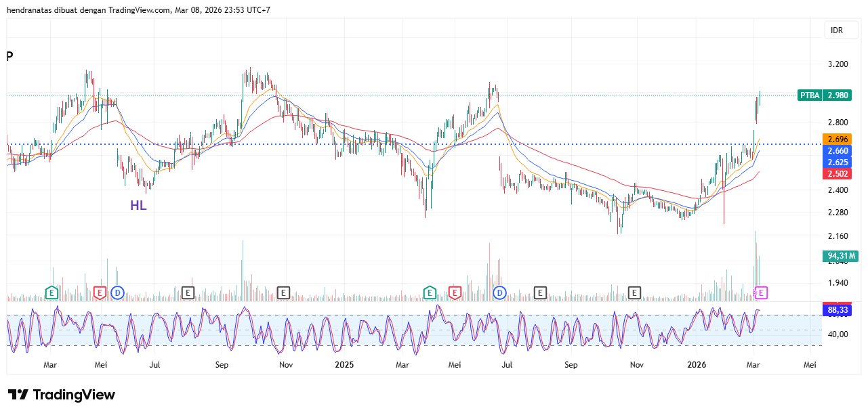Image resolution: width=868 pixels, height=415 pixels.
Task: Select the red 2.502 moving average label
Action: click(x=837, y=174)
